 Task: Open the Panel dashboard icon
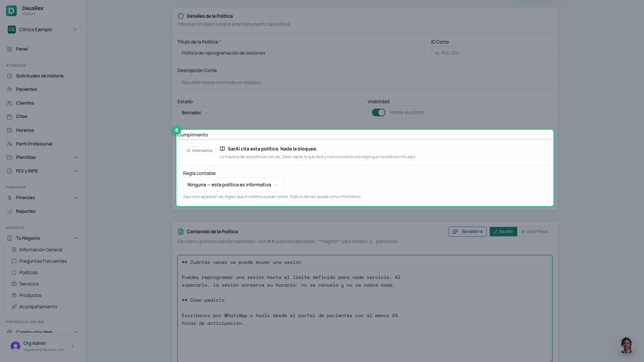[9, 49]
